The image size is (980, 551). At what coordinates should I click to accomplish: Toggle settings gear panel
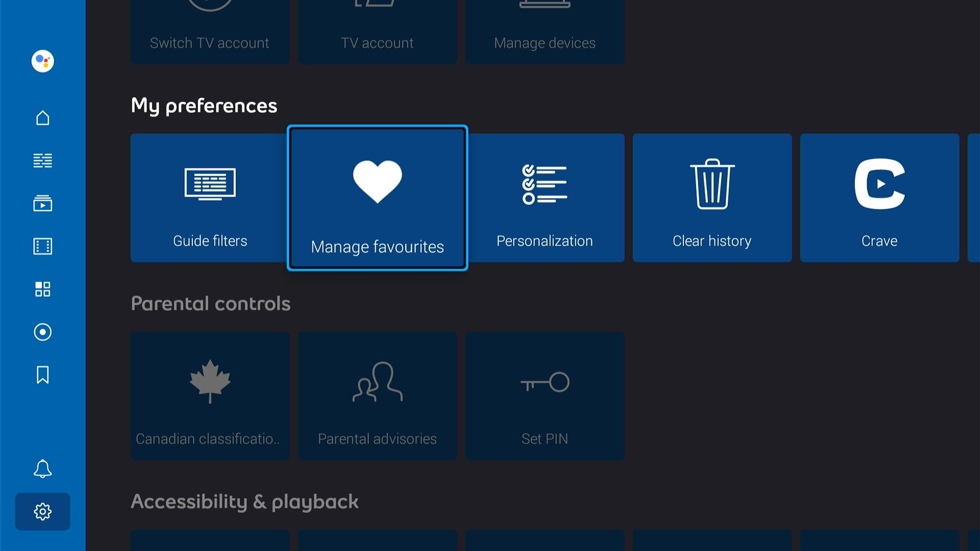(x=43, y=511)
